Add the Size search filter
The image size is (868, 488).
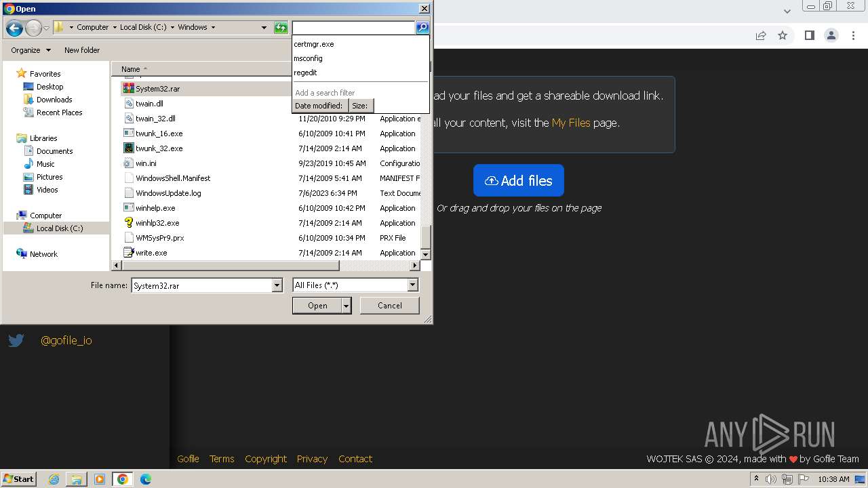tap(360, 106)
